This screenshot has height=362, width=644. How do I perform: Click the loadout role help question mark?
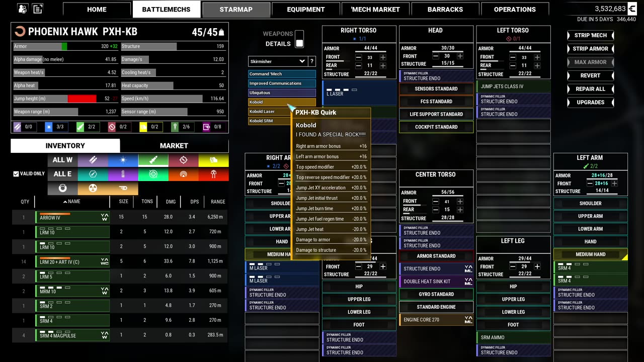tap(312, 61)
